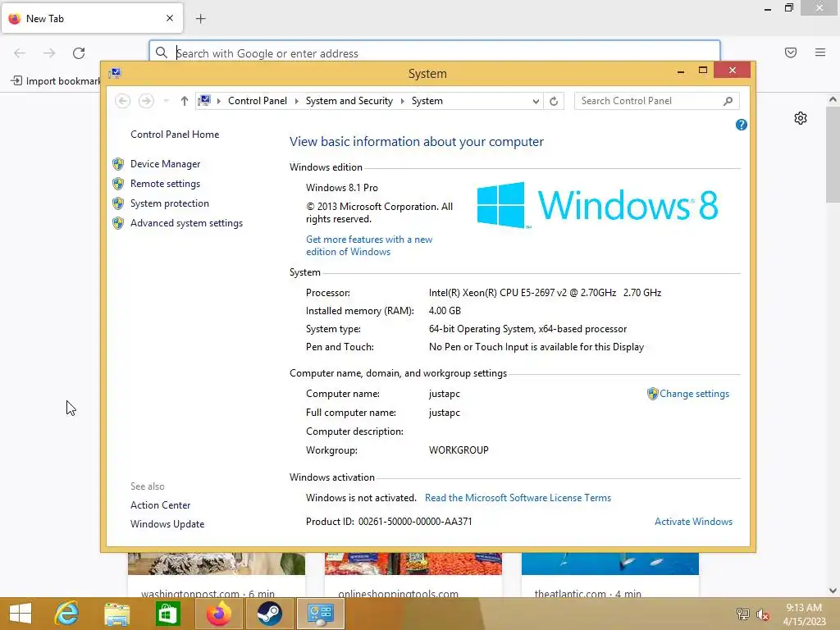Image resolution: width=840 pixels, height=630 pixels.
Task: Expand the arrow after Control Panel breadcrumb
Action: point(296,101)
